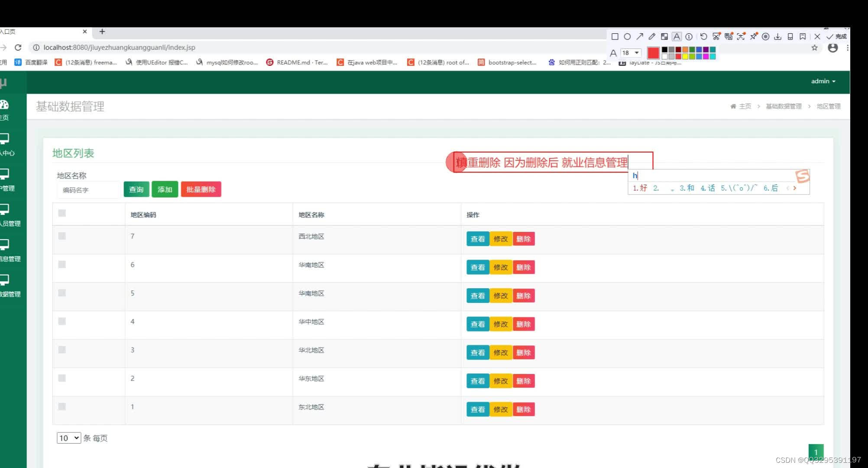Send the screenshot to phone
This screenshot has width=868, height=468.
(x=790, y=36)
